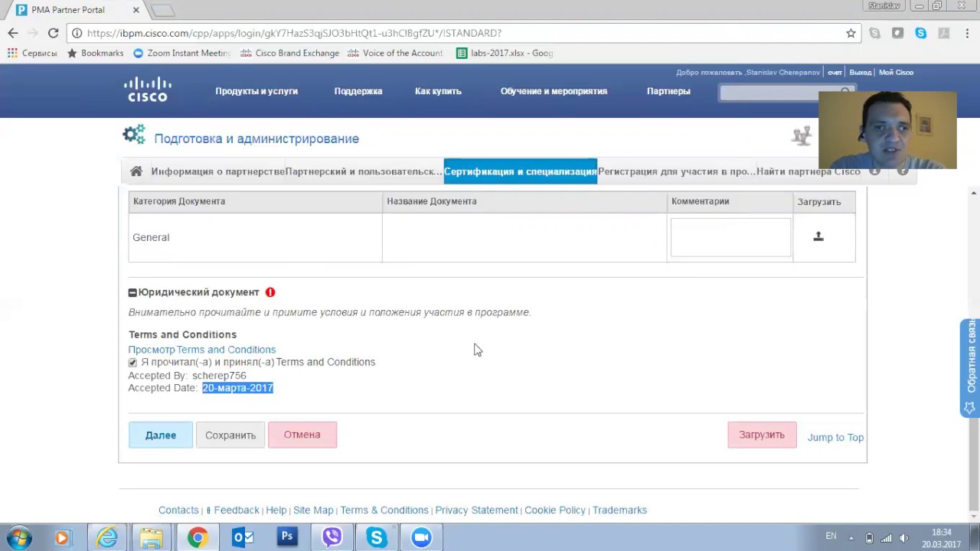Open Chrome taskbar icon
Viewport: 980px width, 551px height.
click(x=198, y=537)
